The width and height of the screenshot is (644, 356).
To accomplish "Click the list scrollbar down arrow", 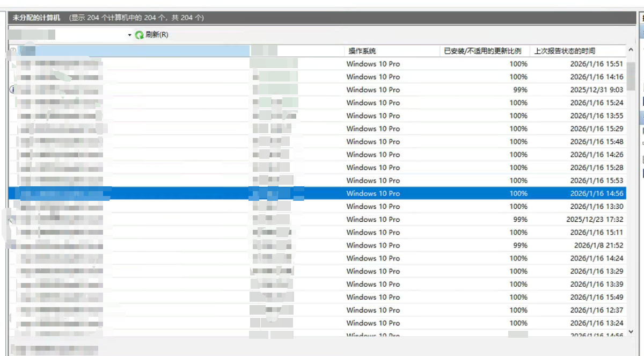I will click(x=631, y=331).
